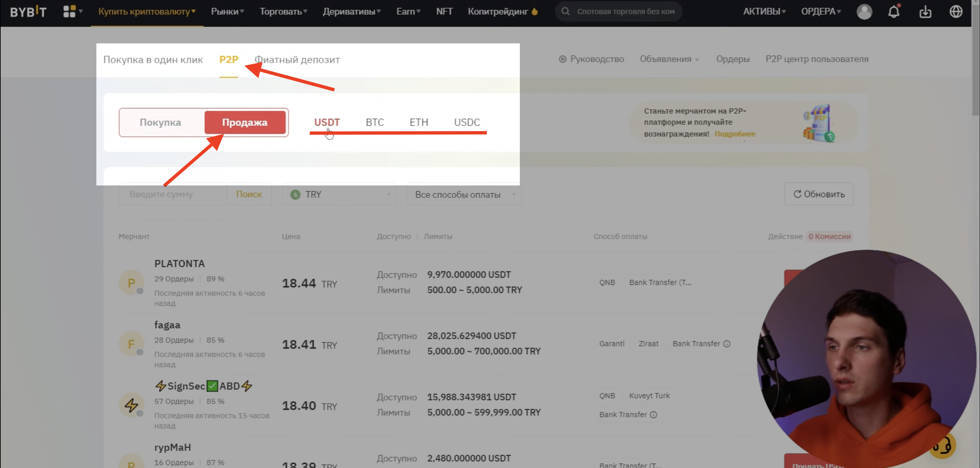
Task: Select the BTC coin option
Action: coord(375,122)
